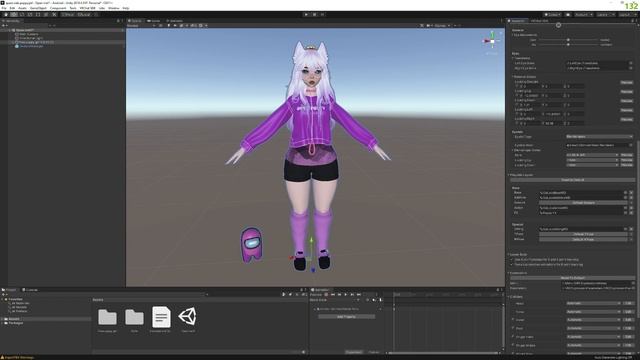Click the warning message in status bar
This screenshot has width=640, height=360.
(x=18, y=357)
